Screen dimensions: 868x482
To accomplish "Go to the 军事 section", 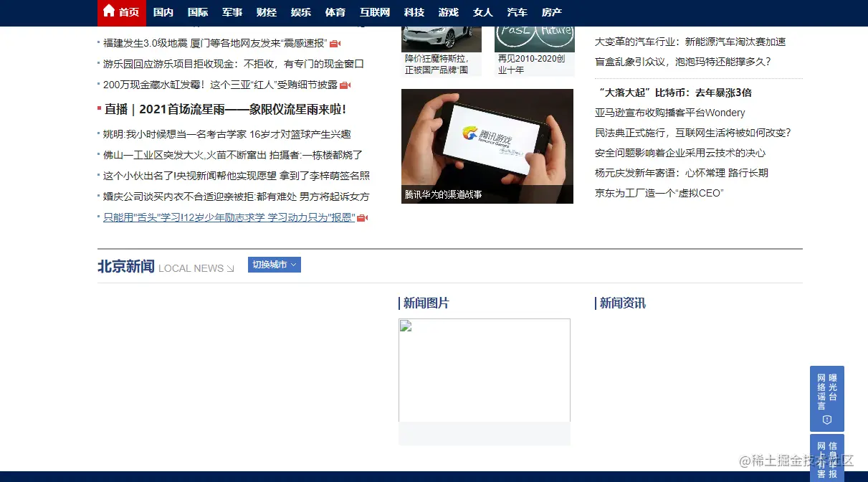I will click(232, 12).
